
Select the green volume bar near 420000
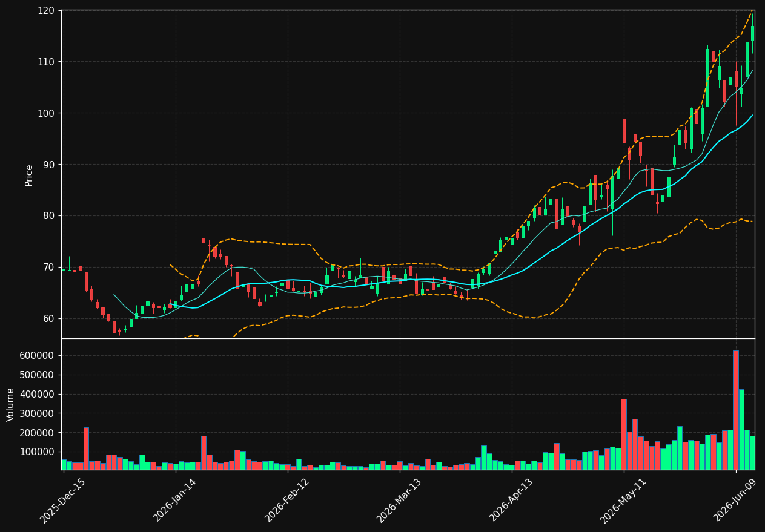click(741, 430)
